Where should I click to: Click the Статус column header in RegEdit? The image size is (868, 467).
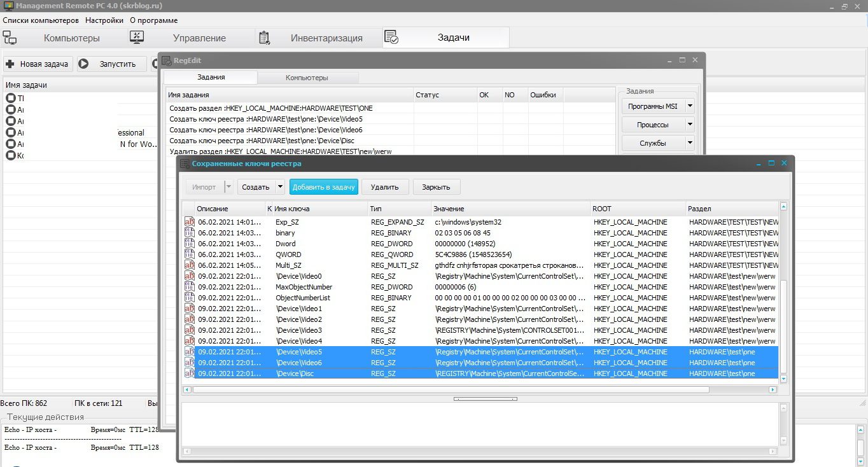point(445,95)
